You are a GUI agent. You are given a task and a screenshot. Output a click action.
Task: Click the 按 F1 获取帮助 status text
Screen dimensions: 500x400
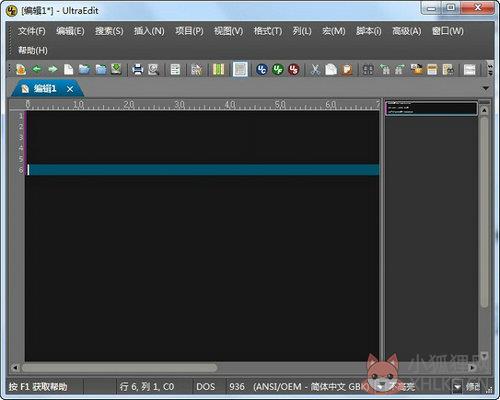(x=38, y=387)
